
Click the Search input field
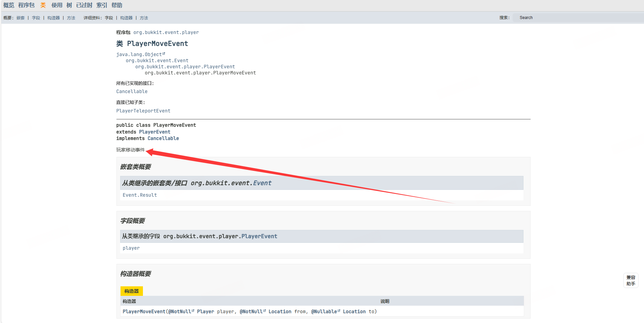coord(577,18)
